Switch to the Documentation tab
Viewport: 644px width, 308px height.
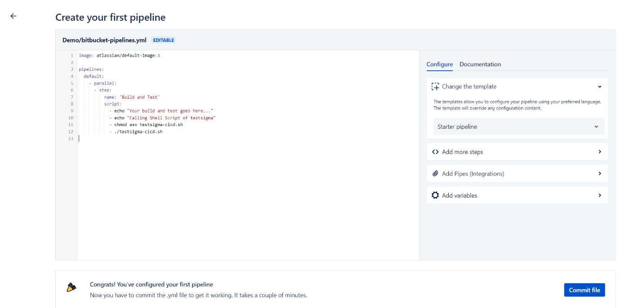point(480,64)
